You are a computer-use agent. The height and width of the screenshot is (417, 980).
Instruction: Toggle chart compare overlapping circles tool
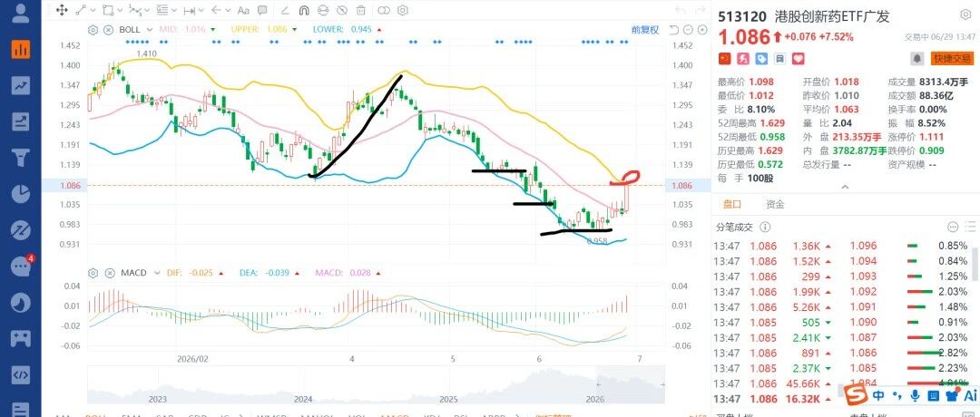coord(383,10)
